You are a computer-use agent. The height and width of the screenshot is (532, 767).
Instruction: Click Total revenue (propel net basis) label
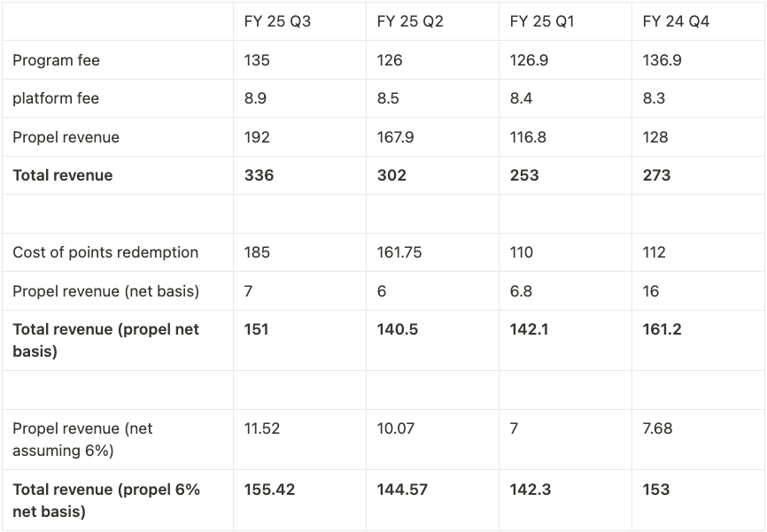[105, 340]
